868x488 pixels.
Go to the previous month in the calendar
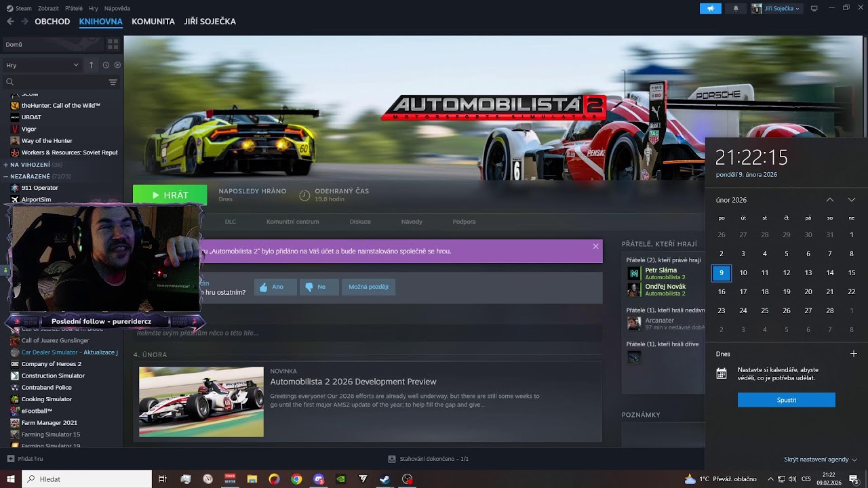[829, 200]
